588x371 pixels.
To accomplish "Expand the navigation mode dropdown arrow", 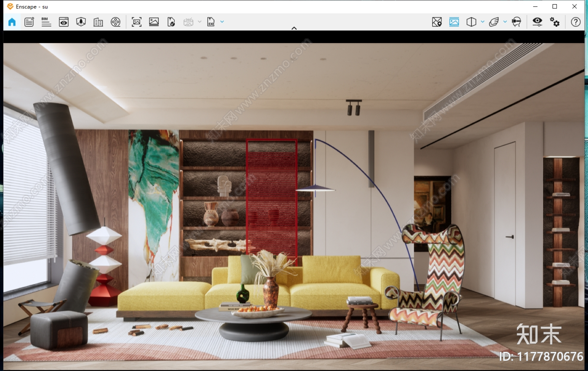I will pyautogui.click(x=505, y=22).
